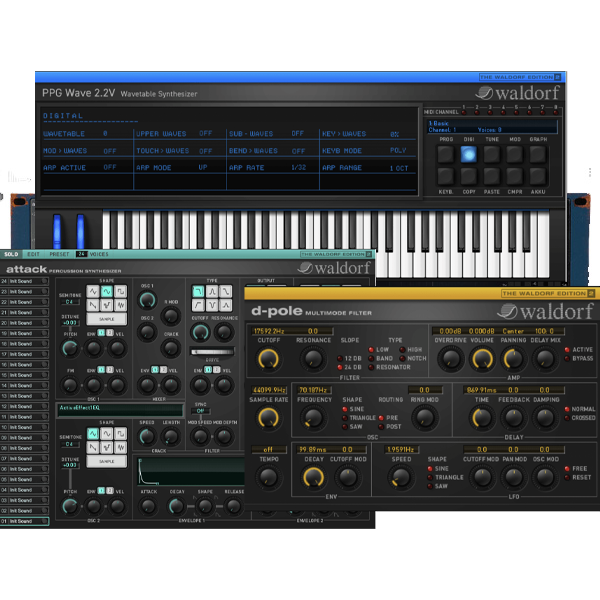
Task: Click the DRIVE slider in Attack filter section
Action: (x=212, y=352)
